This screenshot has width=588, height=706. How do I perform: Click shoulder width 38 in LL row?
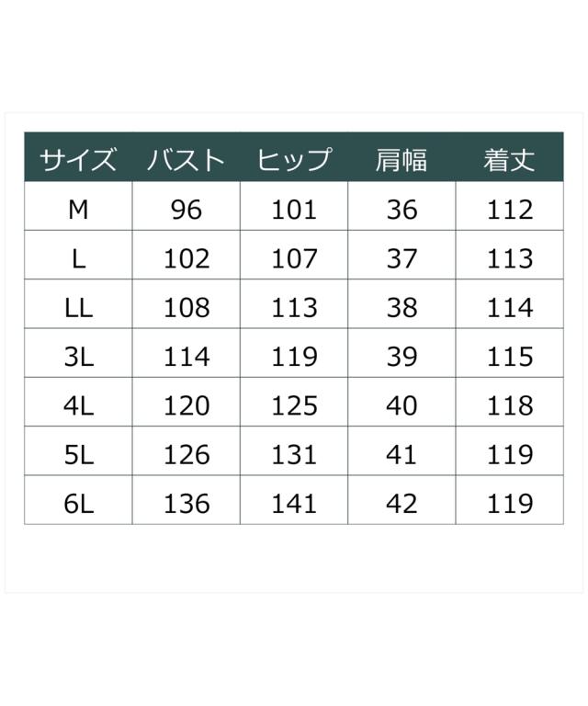tap(401, 308)
